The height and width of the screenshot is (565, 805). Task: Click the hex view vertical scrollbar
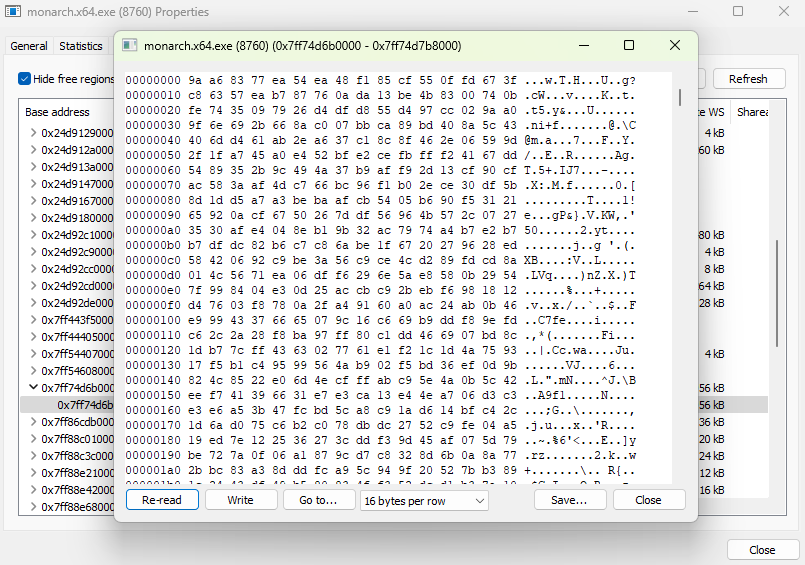click(x=680, y=97)
